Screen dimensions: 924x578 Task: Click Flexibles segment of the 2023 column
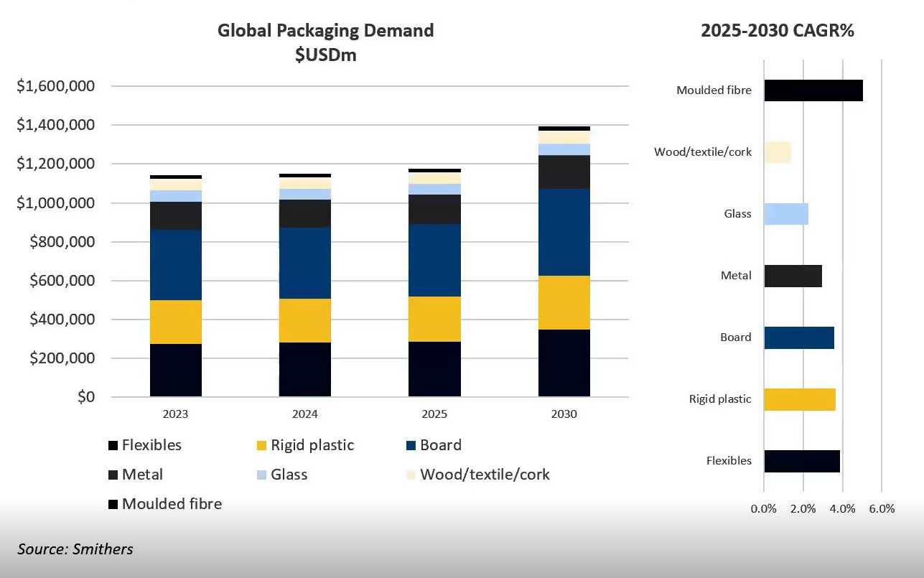pos(175,370)
